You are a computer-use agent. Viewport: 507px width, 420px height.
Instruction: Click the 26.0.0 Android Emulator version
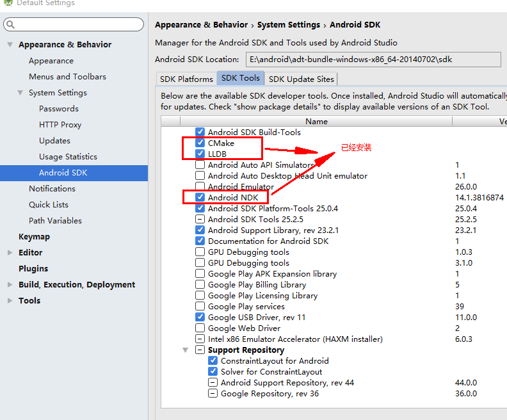466,186
